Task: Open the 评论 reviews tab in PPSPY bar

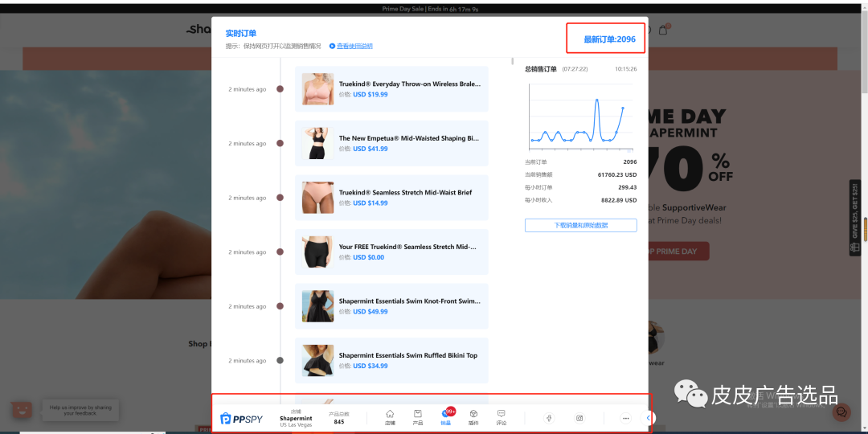Action: coord(501,417)
